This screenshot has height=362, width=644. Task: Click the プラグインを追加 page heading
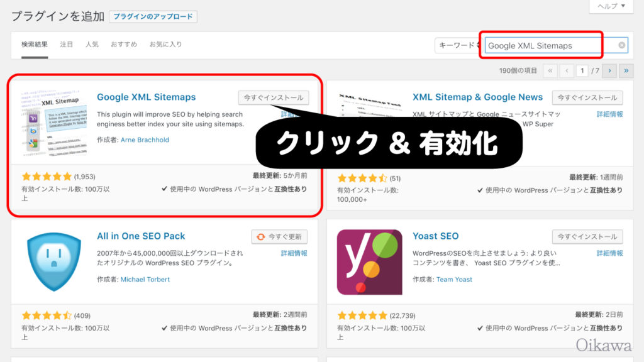pyautogui.click(x=57, y=16)
